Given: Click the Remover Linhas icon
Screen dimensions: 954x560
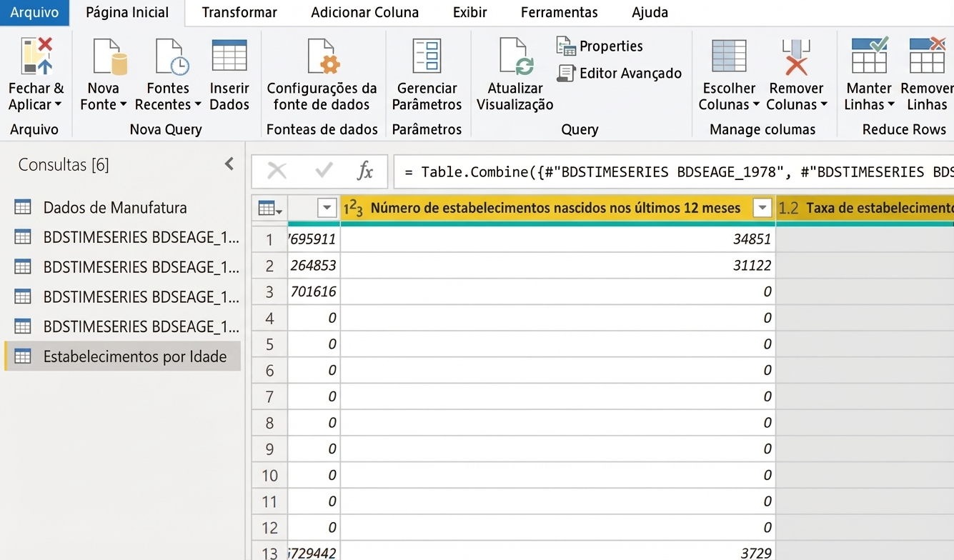Looking at the screenshot, I should (x=927, y=56).
